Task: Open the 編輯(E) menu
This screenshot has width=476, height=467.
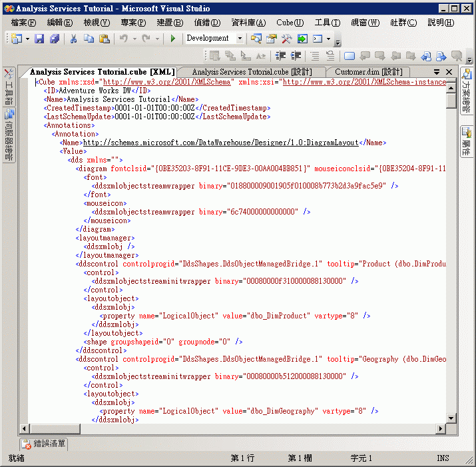Action: point(60,23)
